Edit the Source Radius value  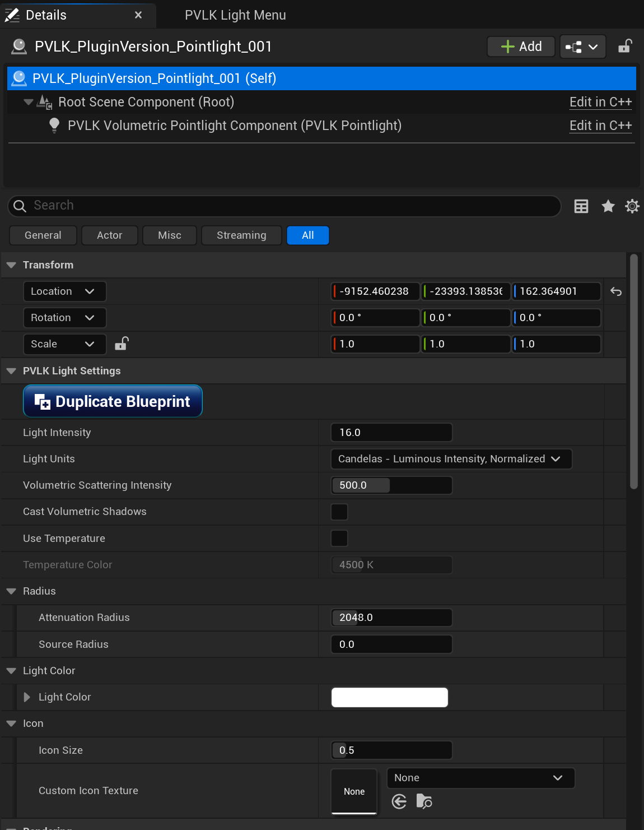pos(391,644)
